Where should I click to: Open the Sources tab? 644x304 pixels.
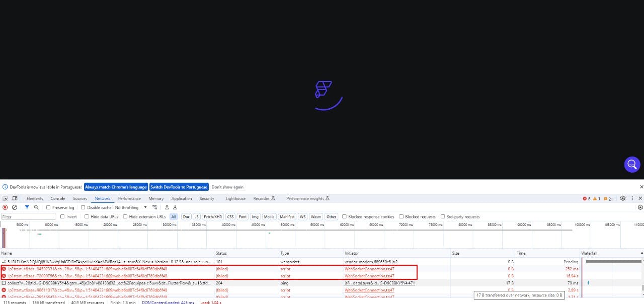[x=80, y=198]
